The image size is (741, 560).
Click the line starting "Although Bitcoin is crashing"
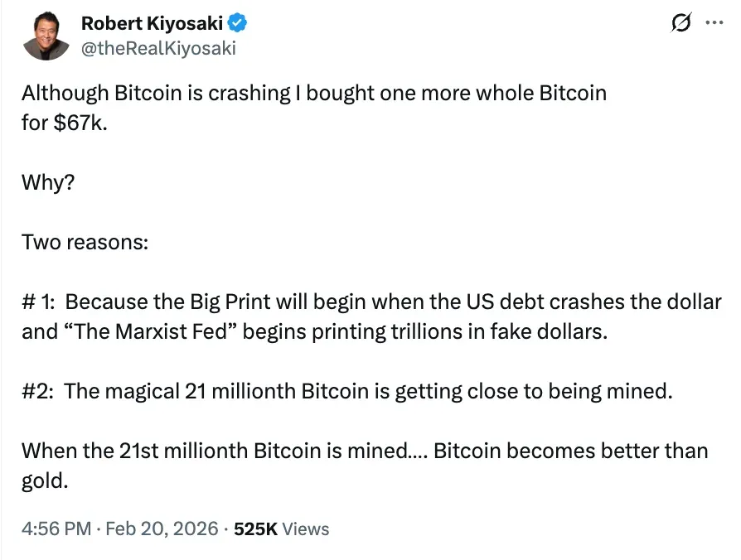(x=313, y=92)
